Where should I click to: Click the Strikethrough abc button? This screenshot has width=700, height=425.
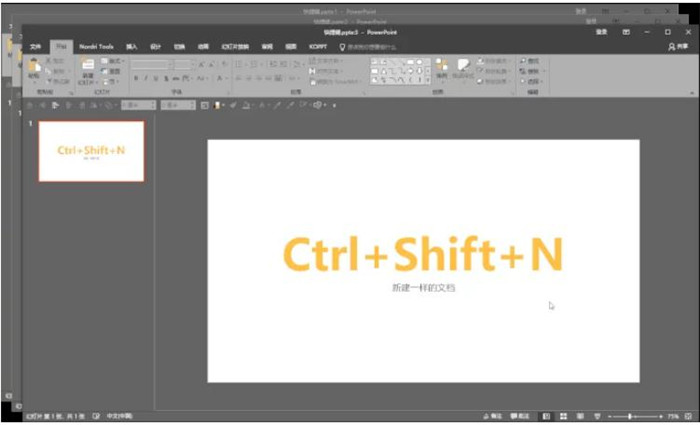point(176,78)
